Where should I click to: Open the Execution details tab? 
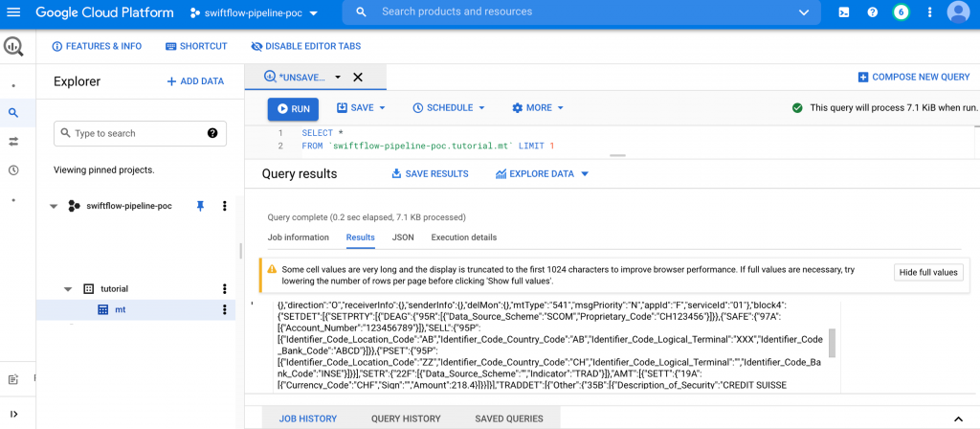(x=463, y=237)
